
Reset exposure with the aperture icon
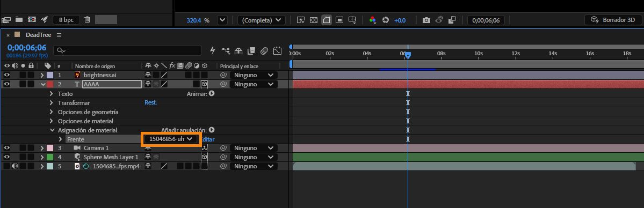click(385, 20)
